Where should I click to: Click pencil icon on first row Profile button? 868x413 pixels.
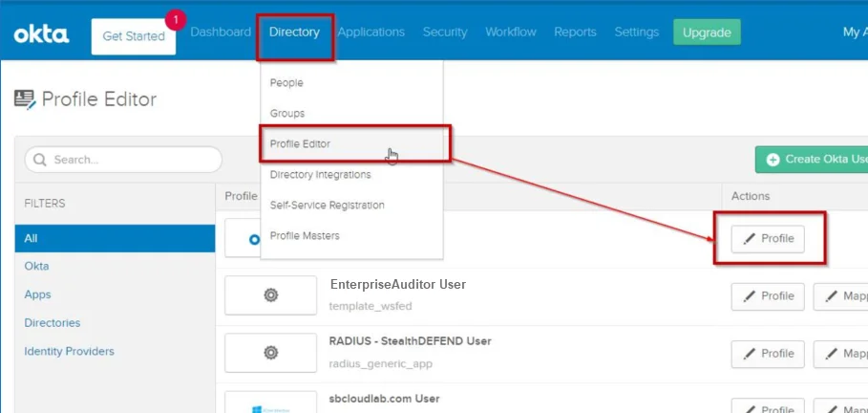point(749,239)
